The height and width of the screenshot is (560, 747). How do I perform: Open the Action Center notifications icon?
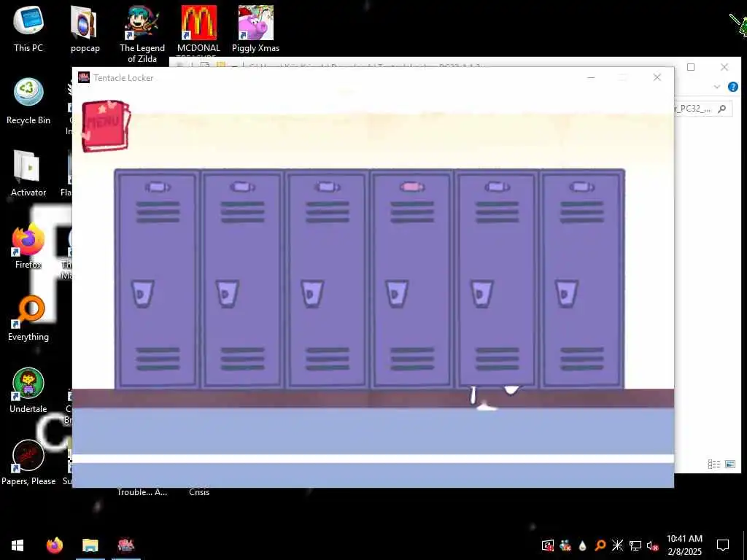[723, 545]
